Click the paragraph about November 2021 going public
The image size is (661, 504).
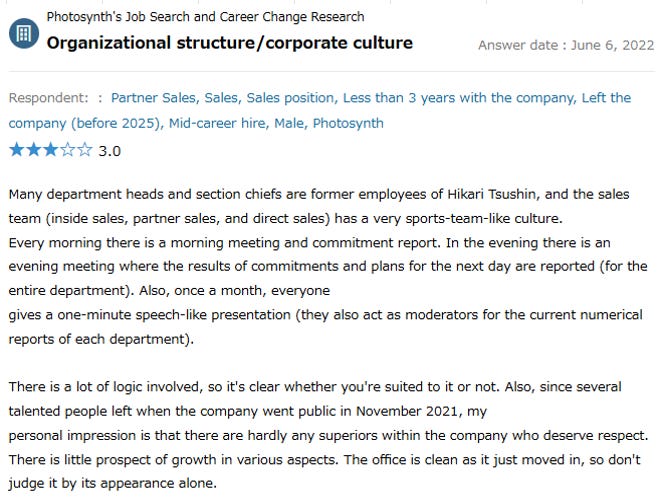[328, 435]
